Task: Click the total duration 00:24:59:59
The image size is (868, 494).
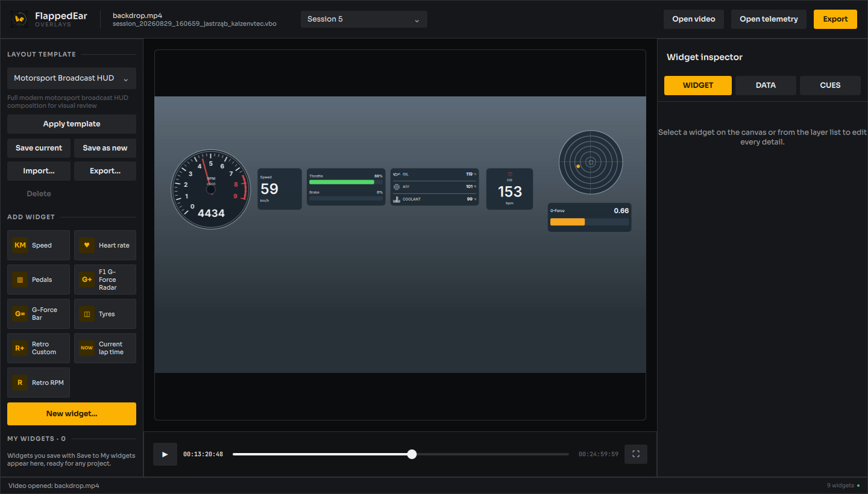Action: (x=599, y=454)
